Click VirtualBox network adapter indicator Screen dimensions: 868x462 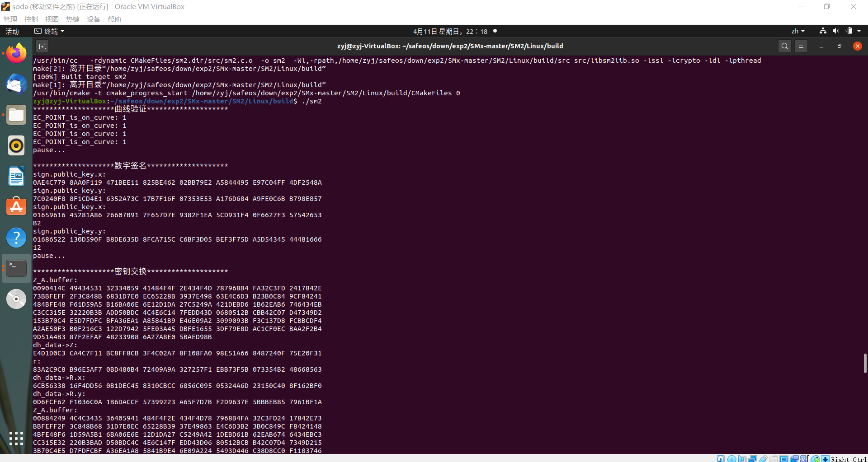point(753,458)
